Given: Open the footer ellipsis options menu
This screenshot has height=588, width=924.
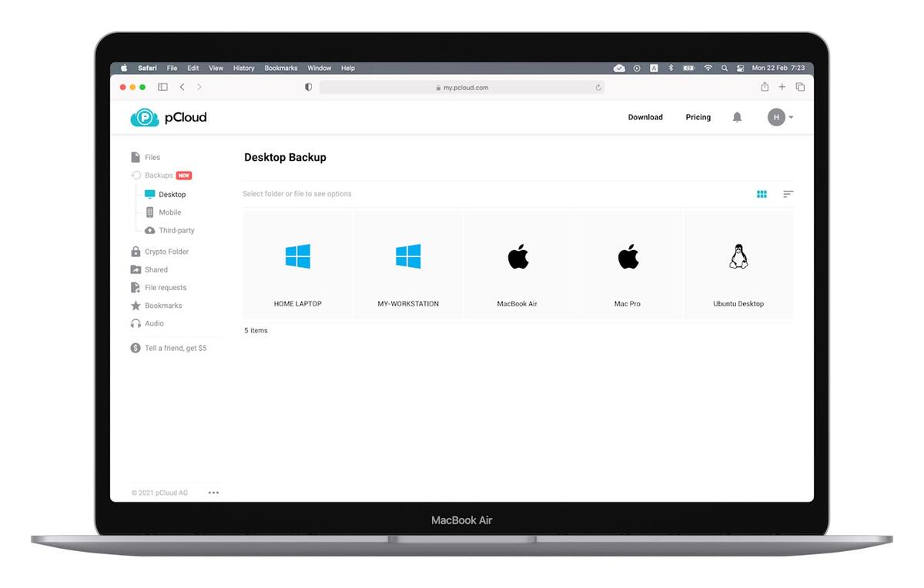Looking at the screenshot, I should (213, 492).
